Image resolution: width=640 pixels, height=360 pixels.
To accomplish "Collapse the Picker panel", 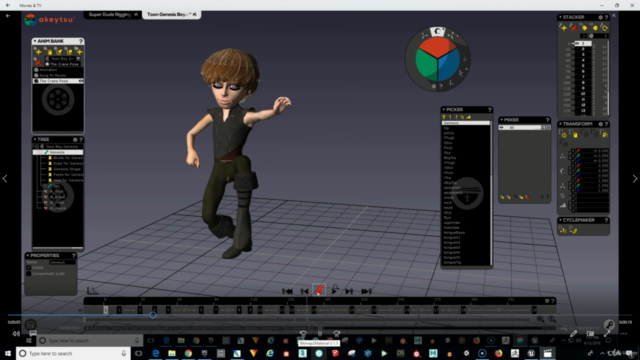I will (x=444, y=110).
